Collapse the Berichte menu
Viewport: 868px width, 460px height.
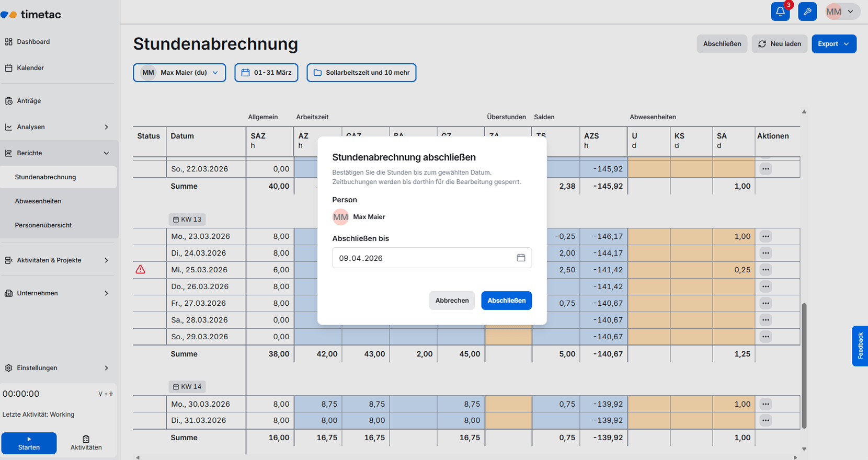(x=59, y=153)
